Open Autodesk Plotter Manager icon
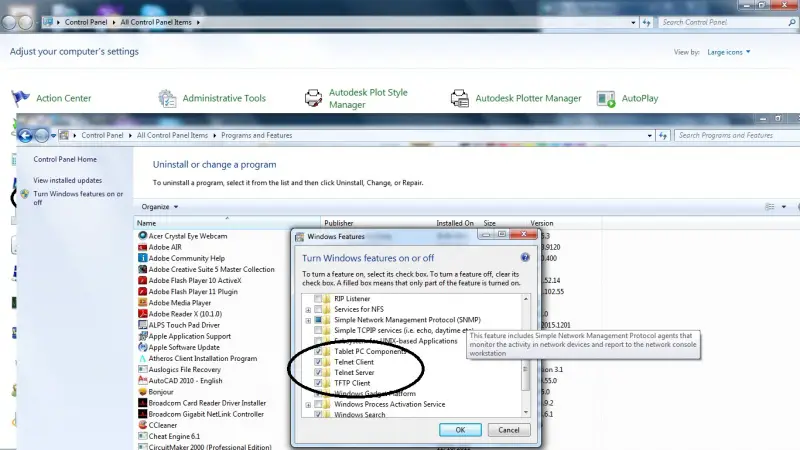This screenshot has width=800, height=450. pos(460,98)
